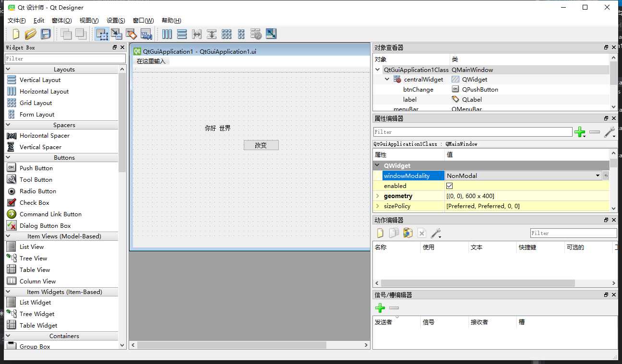This screenshot has height=364, width=622.
Task: Close the Signal/Slot editor (信号/槽编辑器) panel
Action: point(614,295)
